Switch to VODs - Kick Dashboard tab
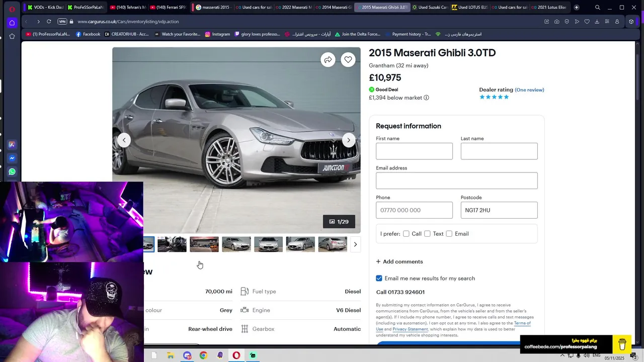The height and width of the screenshot is (362, 644). pos(45,8)
